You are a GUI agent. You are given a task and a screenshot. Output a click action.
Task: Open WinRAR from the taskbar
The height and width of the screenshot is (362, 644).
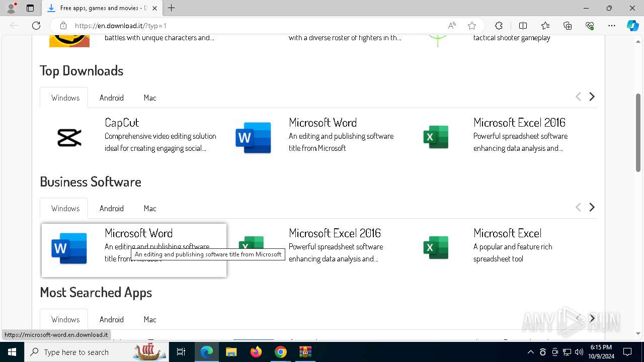pyautogui.click(x=305, y=352)
